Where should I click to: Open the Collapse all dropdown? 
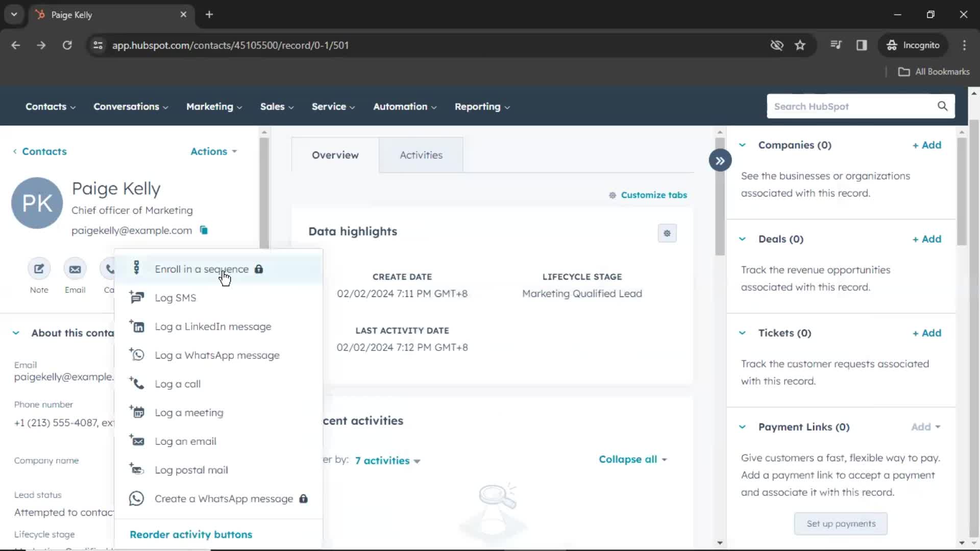(633, 459)
